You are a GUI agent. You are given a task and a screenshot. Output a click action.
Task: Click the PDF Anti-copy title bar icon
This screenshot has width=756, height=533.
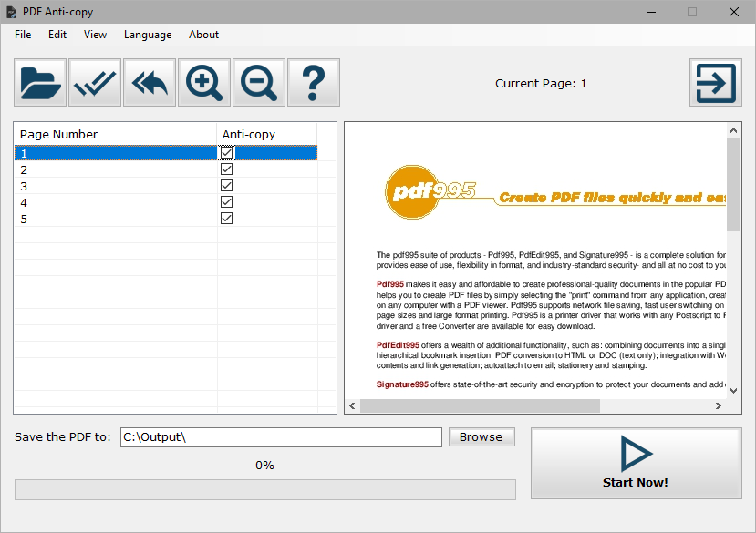pos(11,12)
